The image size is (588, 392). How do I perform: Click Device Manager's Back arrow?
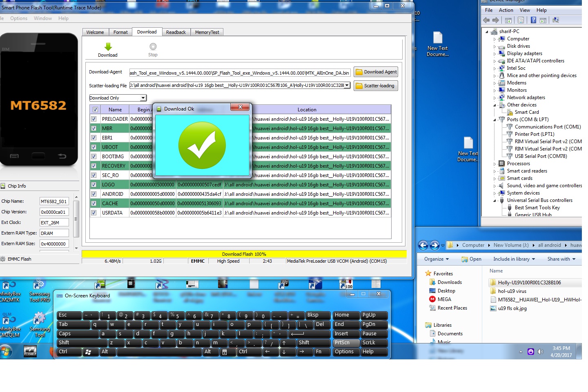coord(486,20)
